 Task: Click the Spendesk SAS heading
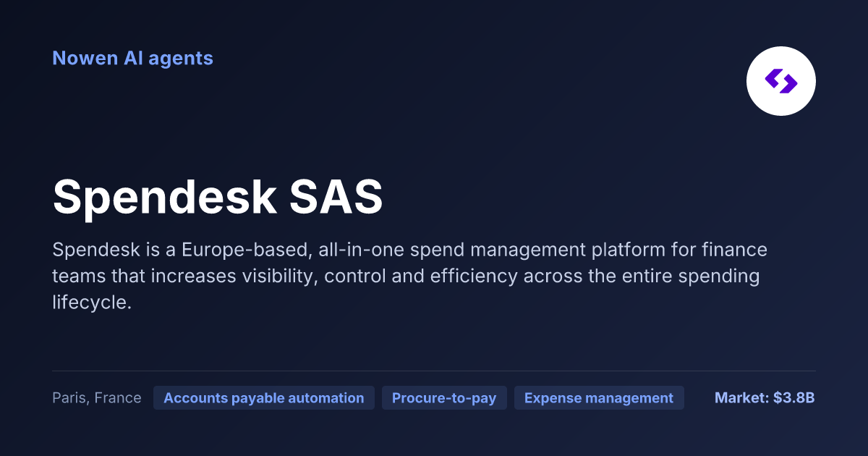click(x=218, y=196)
